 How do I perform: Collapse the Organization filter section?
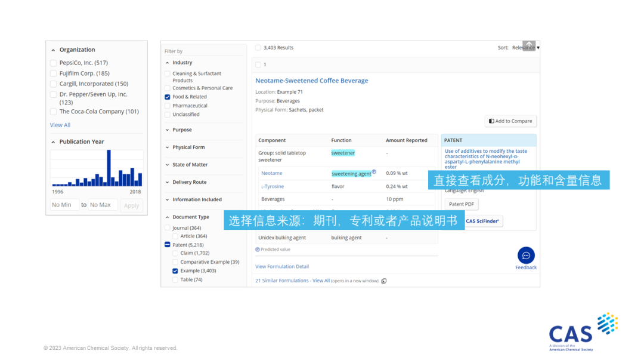(53, 50)
